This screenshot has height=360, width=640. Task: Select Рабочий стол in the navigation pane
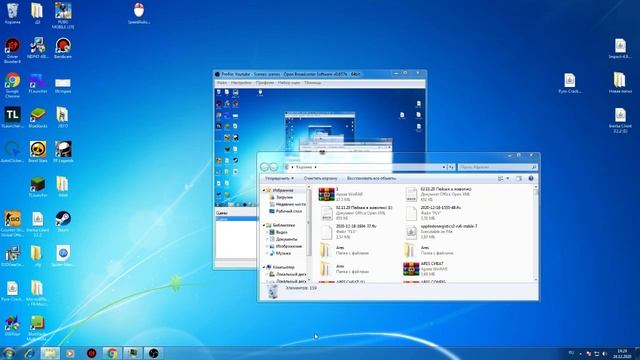[289, 211]
